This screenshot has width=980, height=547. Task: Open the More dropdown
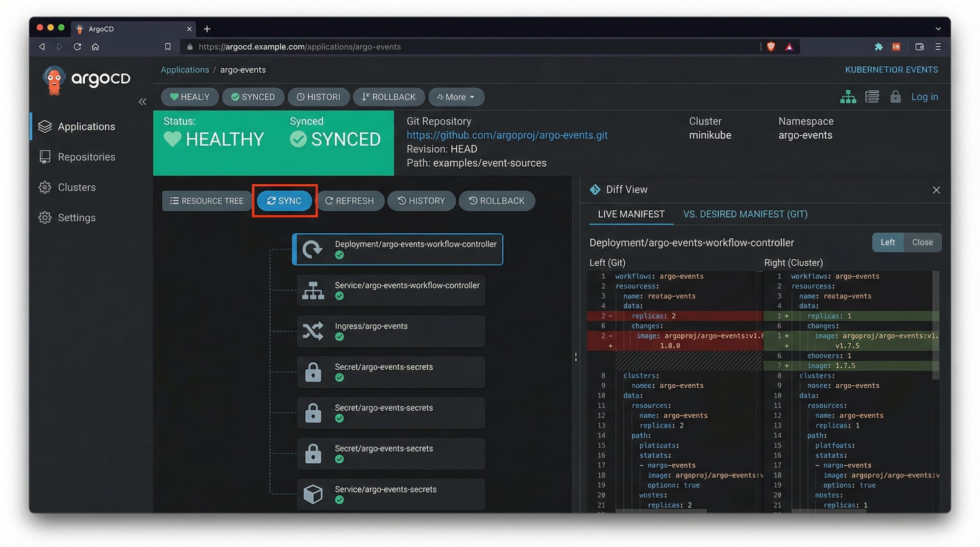point(456,97)
